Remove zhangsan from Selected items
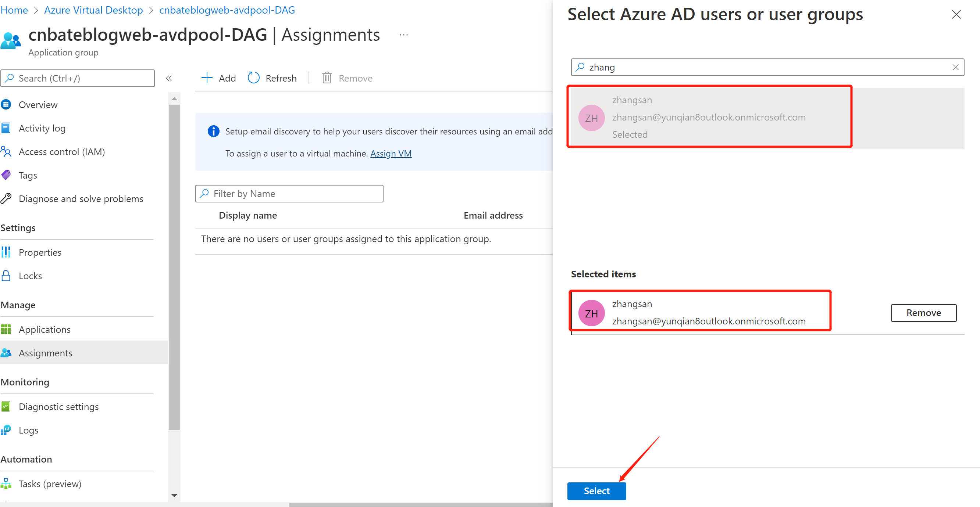The width and height of the screenshot is (980, 507). (923, 313)
